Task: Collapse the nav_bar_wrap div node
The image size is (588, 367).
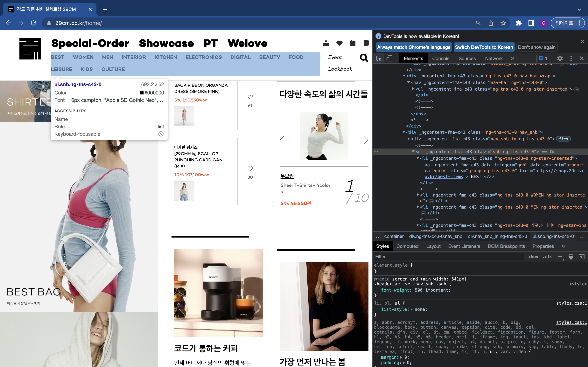Action: pyautogui.click(x=404, y=76)
